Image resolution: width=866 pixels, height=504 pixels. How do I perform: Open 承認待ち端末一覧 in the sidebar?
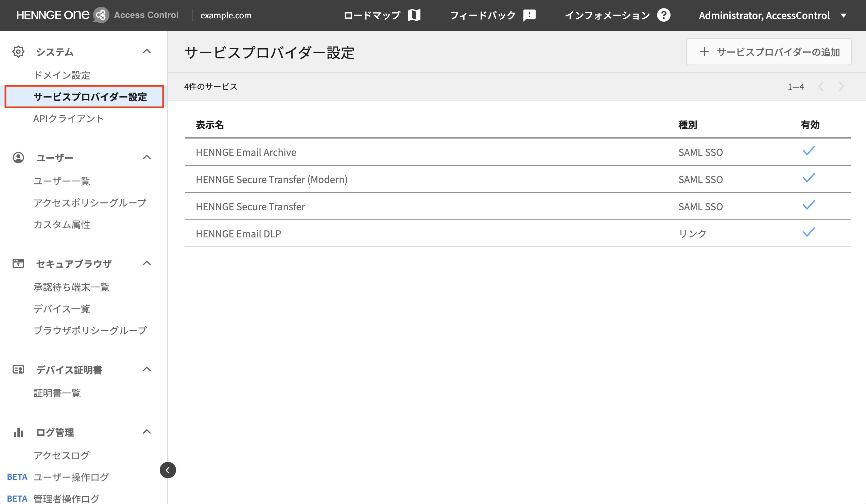coord(71,287)
